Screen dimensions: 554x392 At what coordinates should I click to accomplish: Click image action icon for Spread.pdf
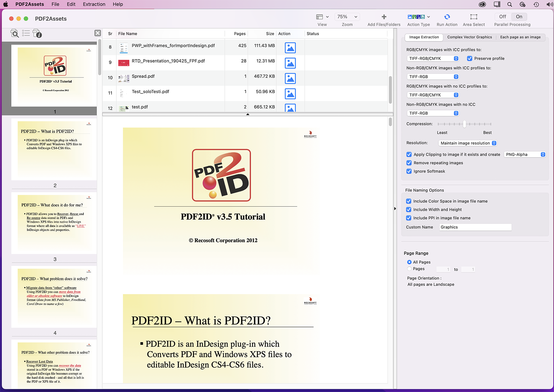[x=290, y=78]
